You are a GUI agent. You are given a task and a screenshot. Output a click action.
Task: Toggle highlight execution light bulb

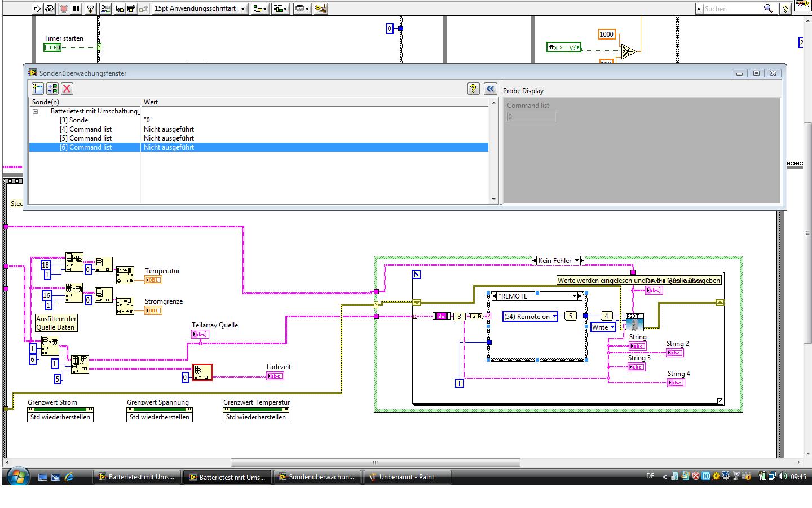click(x=90, y=8)
